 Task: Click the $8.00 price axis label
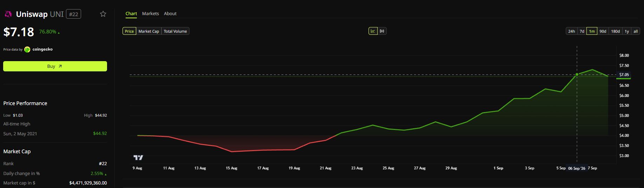click(x=624, y=56)
